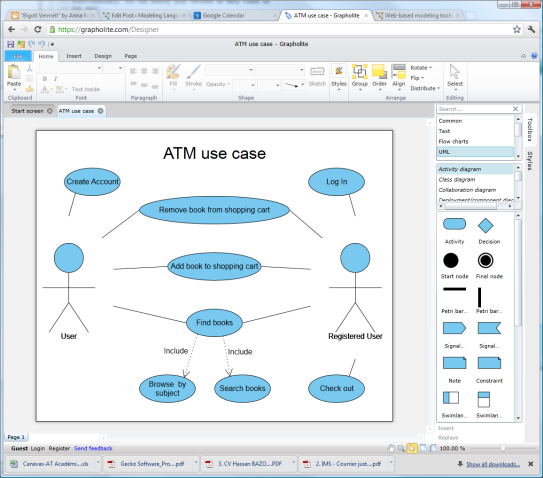
Task: Click the Send feedback link
Action: pos(93,448)
